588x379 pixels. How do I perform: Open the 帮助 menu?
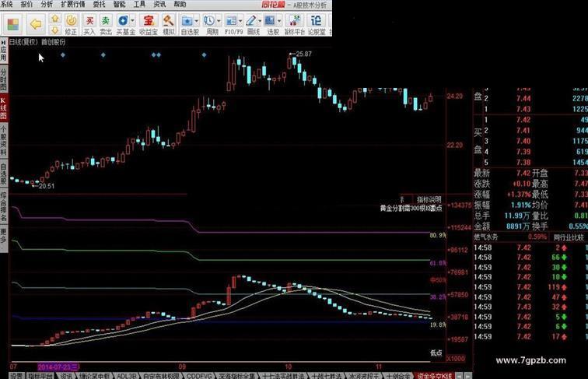pyautogui.click(x=180, y=4)
